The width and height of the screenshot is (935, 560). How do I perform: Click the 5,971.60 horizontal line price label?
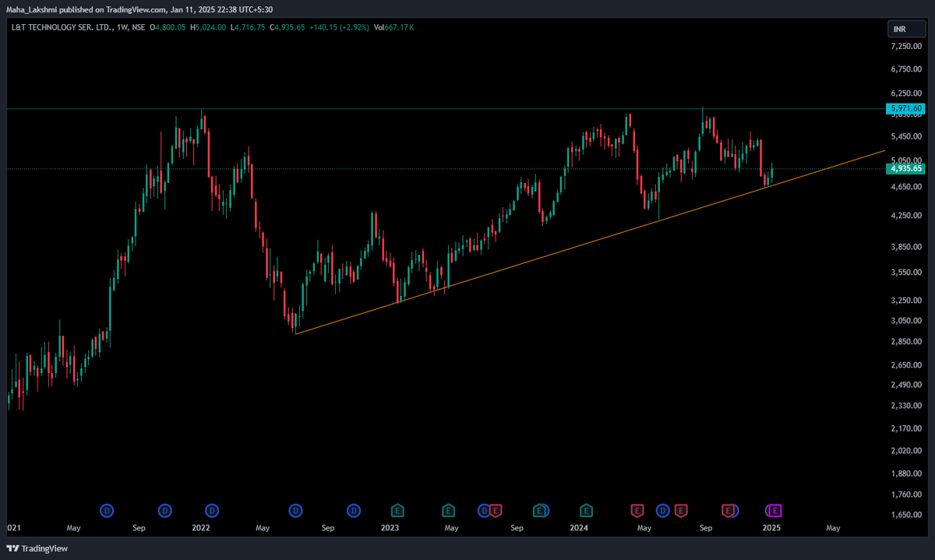[905, 108]
